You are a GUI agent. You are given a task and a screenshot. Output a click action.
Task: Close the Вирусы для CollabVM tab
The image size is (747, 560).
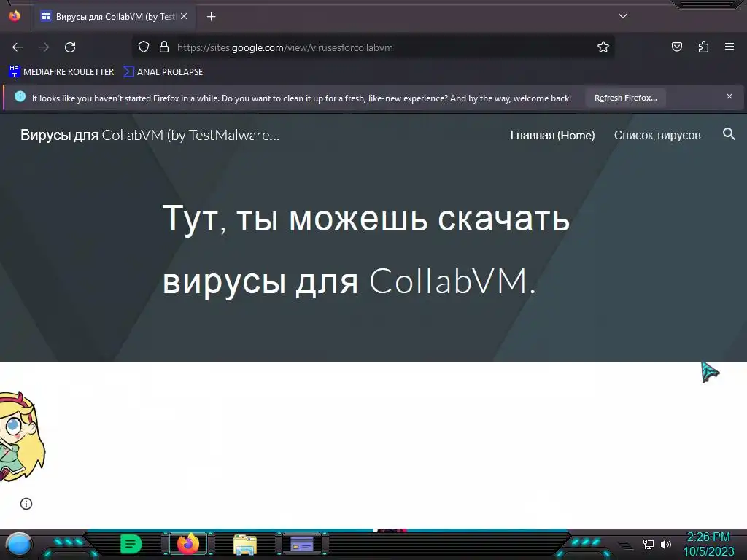184,16
